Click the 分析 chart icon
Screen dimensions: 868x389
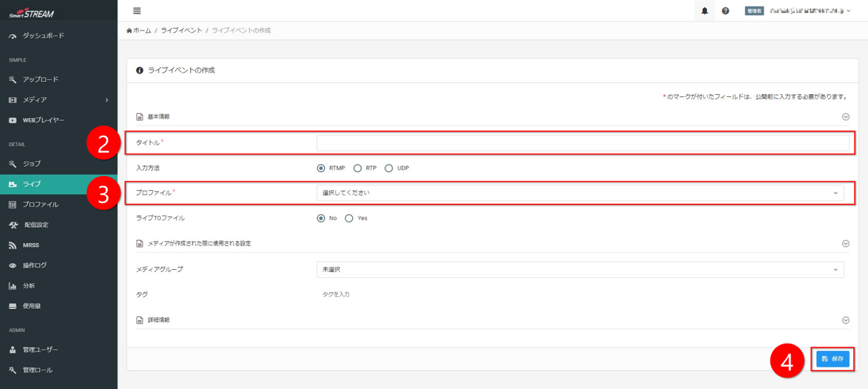[13, 286]
